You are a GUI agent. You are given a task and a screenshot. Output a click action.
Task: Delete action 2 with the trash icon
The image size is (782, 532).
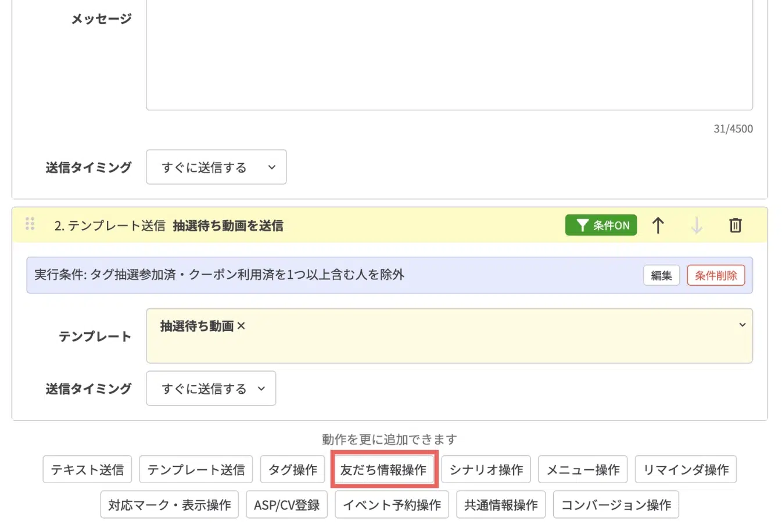click(736, 225)
